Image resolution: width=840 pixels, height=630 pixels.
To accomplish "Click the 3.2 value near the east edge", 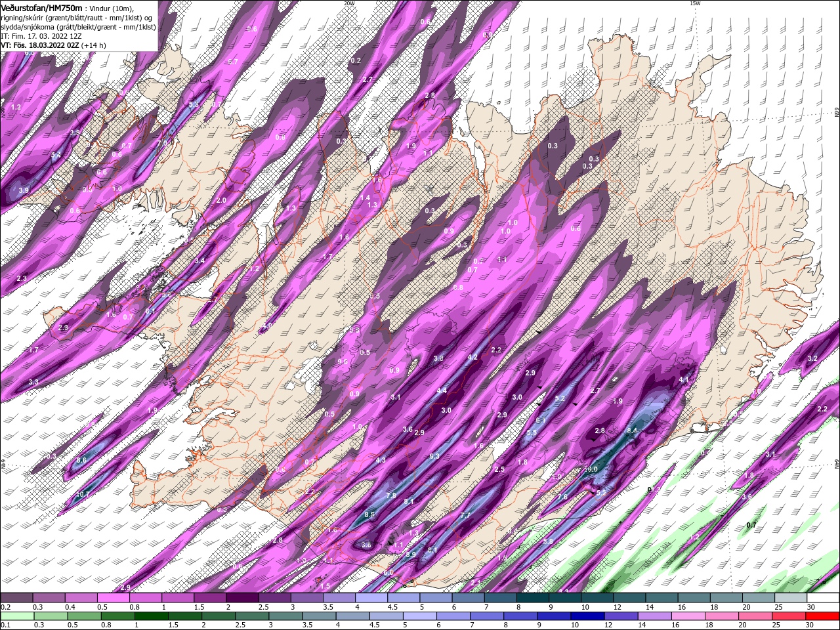I will click(812, 358).
